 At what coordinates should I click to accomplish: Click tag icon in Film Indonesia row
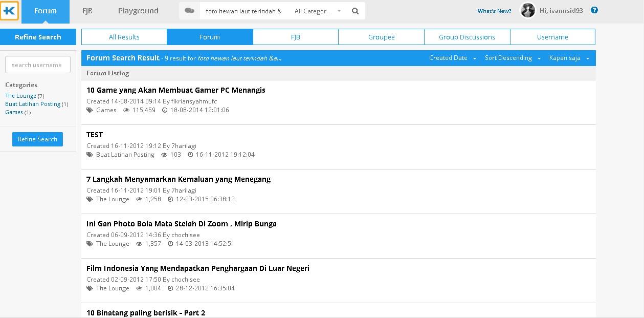(90, 288)
